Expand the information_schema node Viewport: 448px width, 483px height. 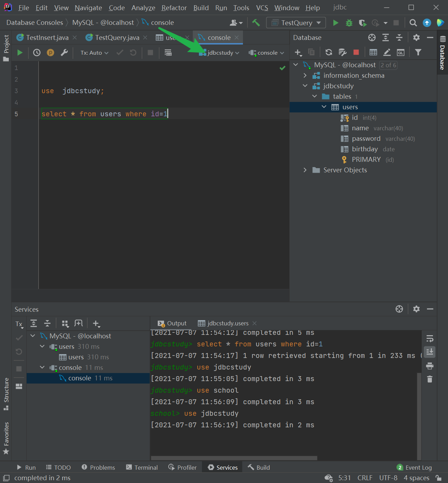305,75
